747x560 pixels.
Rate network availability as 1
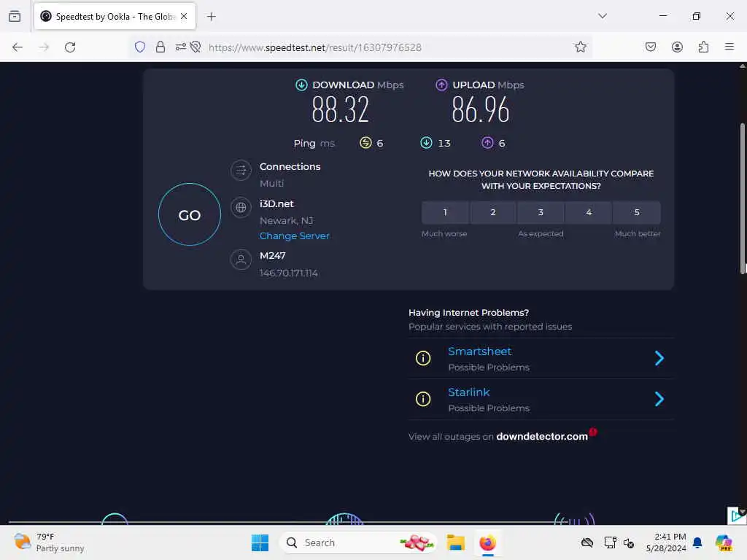pos(445,212)
